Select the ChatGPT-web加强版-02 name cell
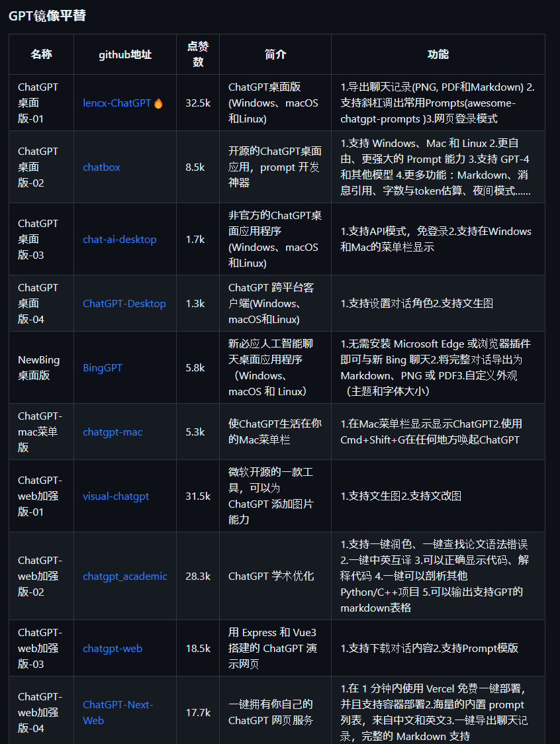Image resolution: width=560 pixels, height=744 pixels. 40,576
